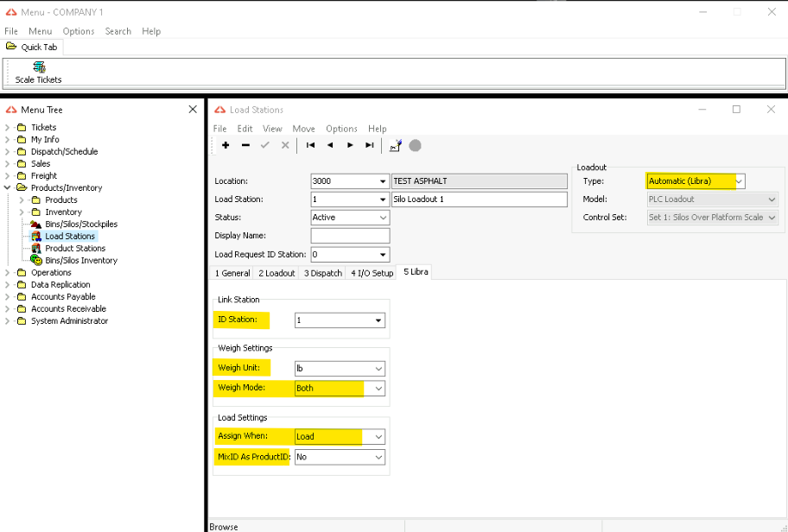Go to previous record
The height and width of the screenshot is (532, 788).
click(x=330, y=145)
